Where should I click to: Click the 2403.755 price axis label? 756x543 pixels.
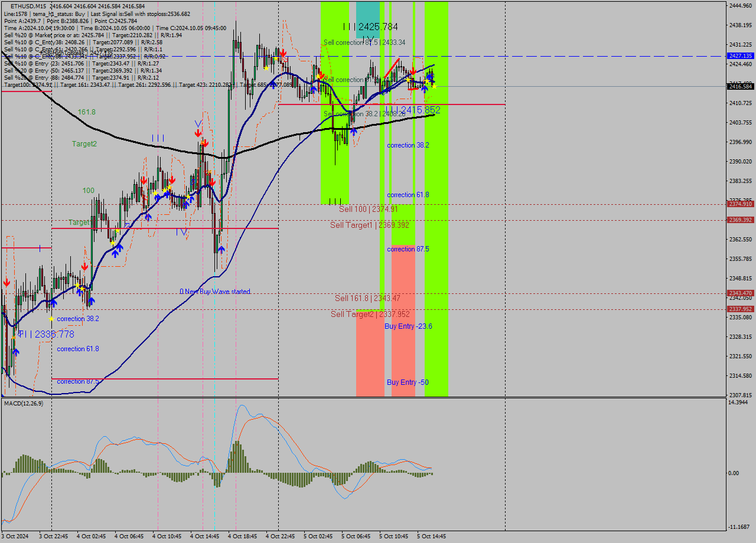coord(741,122)
